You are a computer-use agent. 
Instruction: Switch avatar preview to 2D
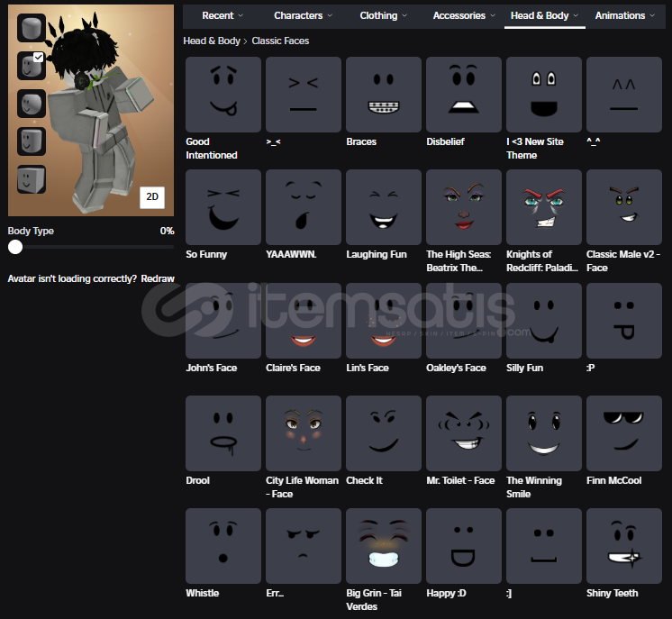pos(152,197)
